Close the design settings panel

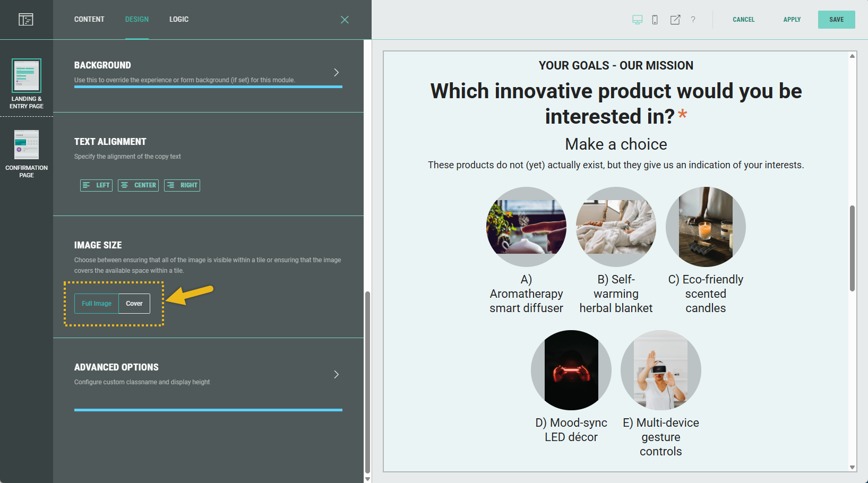(x=345, y=20)
